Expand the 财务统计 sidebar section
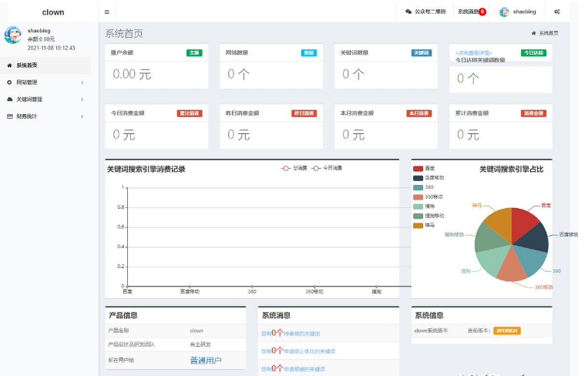Image resolution: width=588 pixels, height=376 pixels. point(45,116)
